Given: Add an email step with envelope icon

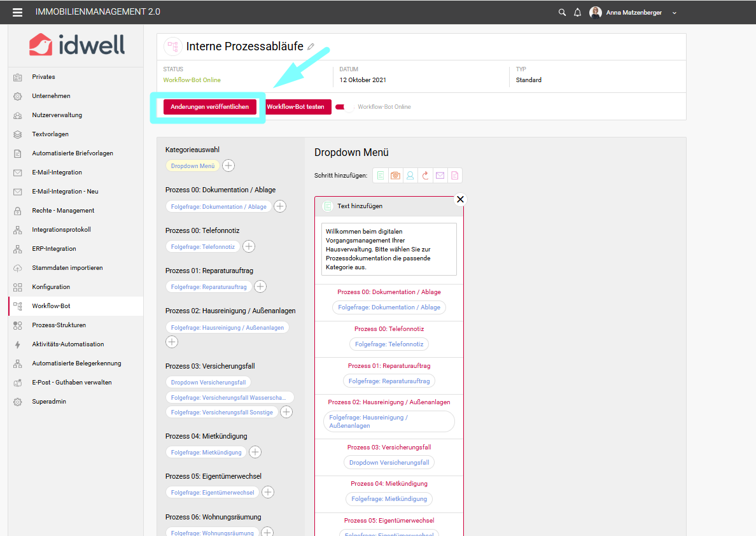Looking at the screenshot, I should click(440, 176).
